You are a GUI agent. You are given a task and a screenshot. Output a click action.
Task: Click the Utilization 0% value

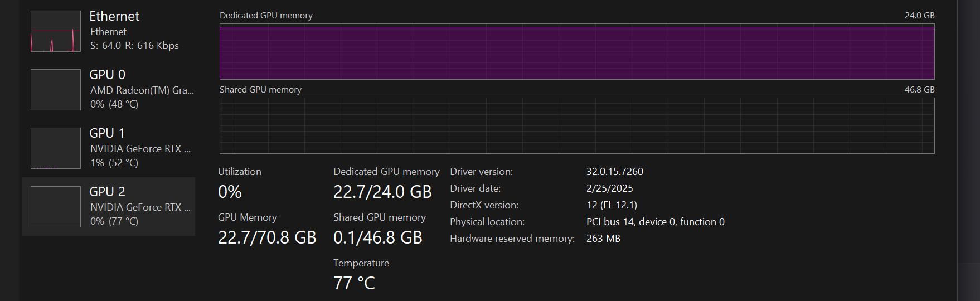[x=230, y=192]
